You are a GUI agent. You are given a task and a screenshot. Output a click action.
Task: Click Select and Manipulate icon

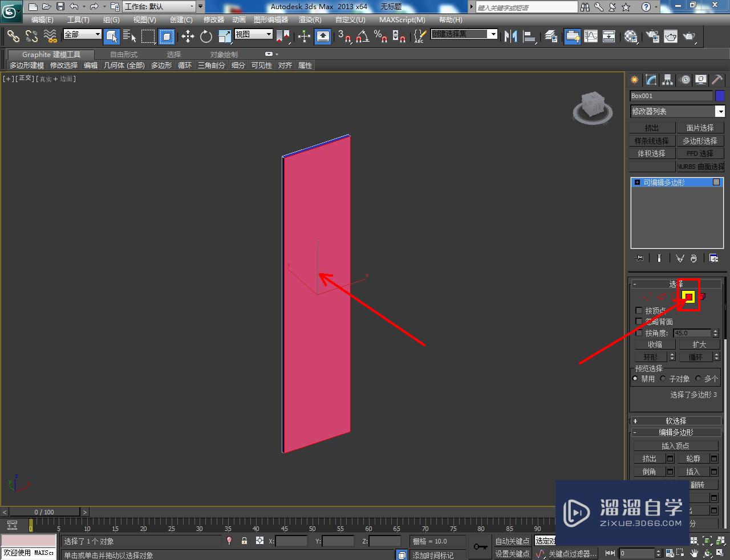click(304, 36)
